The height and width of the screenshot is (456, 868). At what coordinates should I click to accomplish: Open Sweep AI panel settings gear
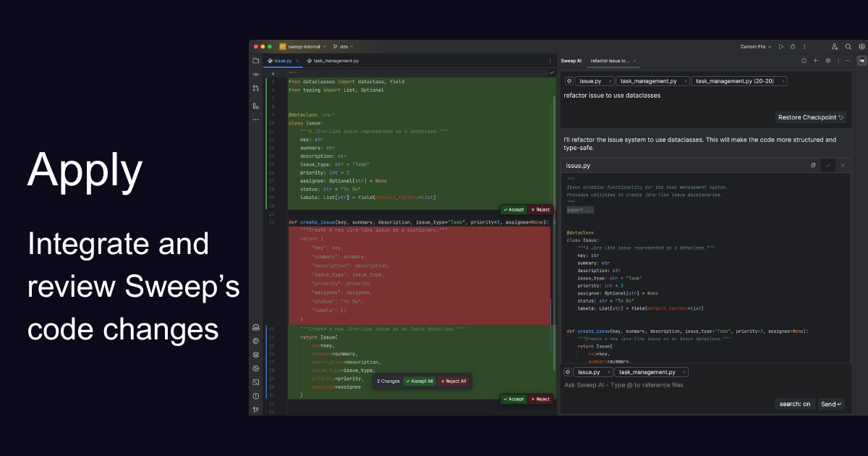pyautogui.click(x=827, y=61)
